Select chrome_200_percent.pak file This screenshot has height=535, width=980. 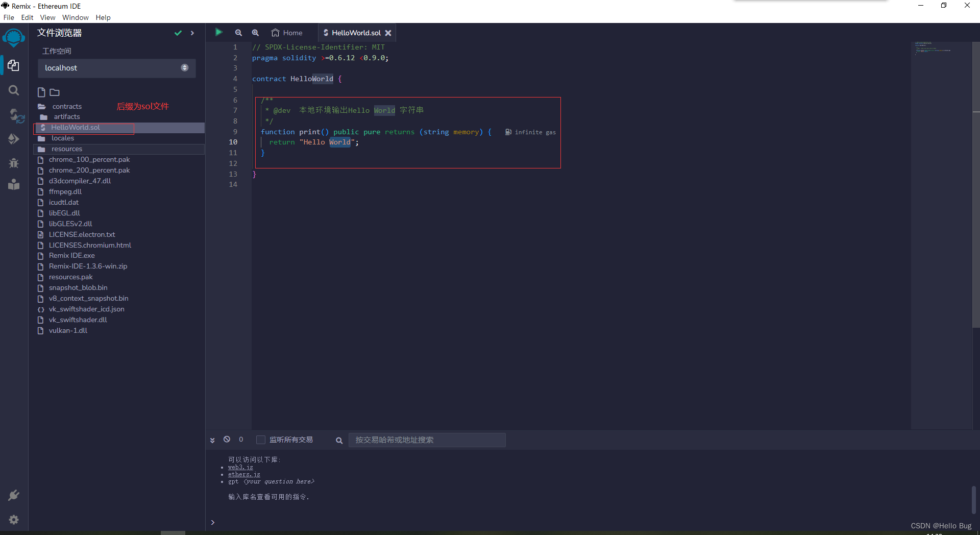tap(89, 171)
